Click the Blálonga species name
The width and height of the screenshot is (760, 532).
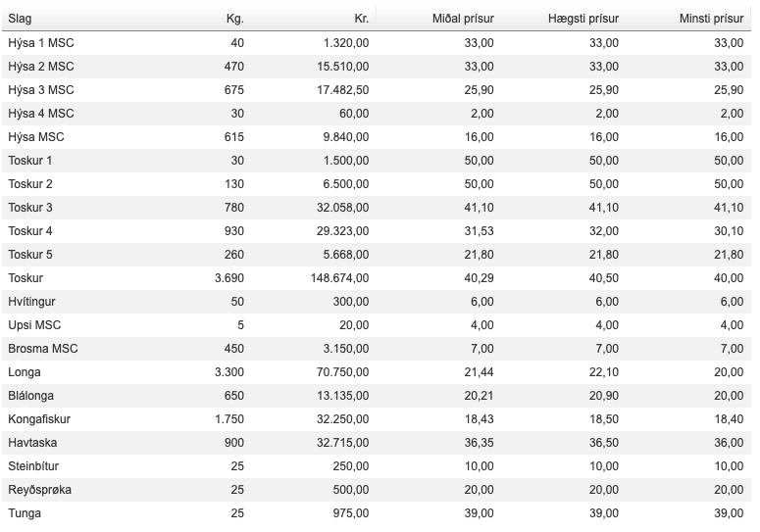point(30,395)
